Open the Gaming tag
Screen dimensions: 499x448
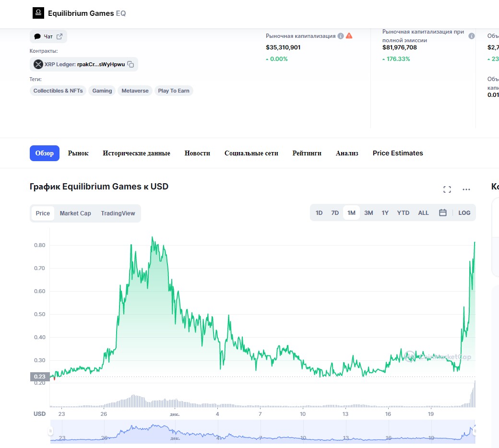[102, 91]
